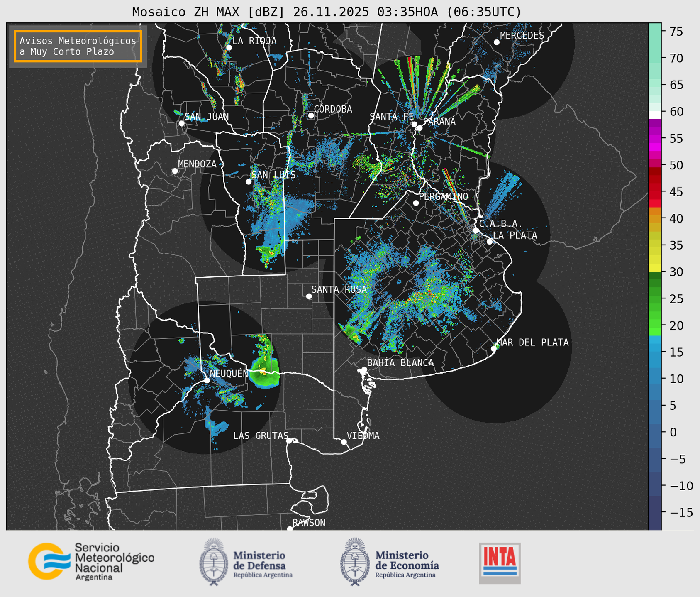Click the CÓRDOBA label text
Viewport: 700px width, 597px height.
pos(333,109)
